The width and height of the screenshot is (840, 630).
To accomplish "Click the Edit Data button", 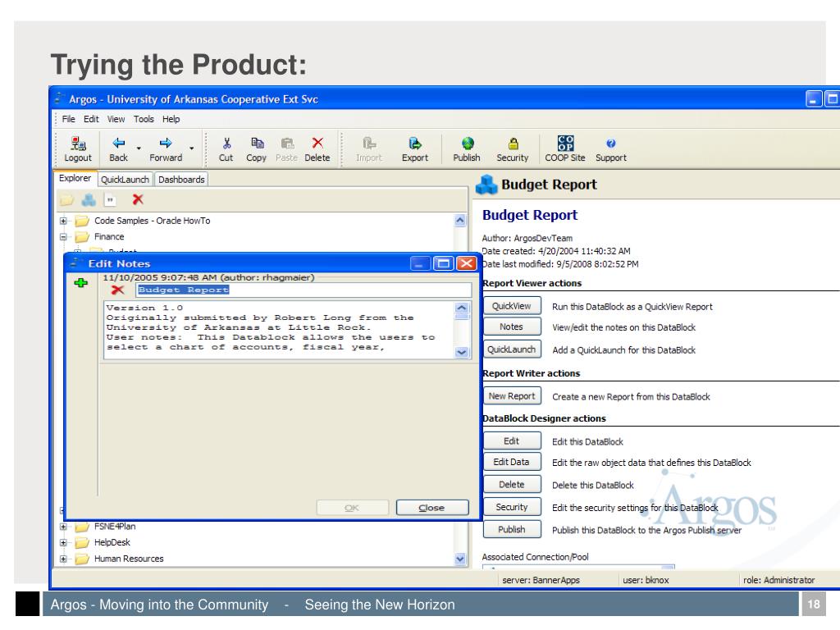I will click(512, 462).
